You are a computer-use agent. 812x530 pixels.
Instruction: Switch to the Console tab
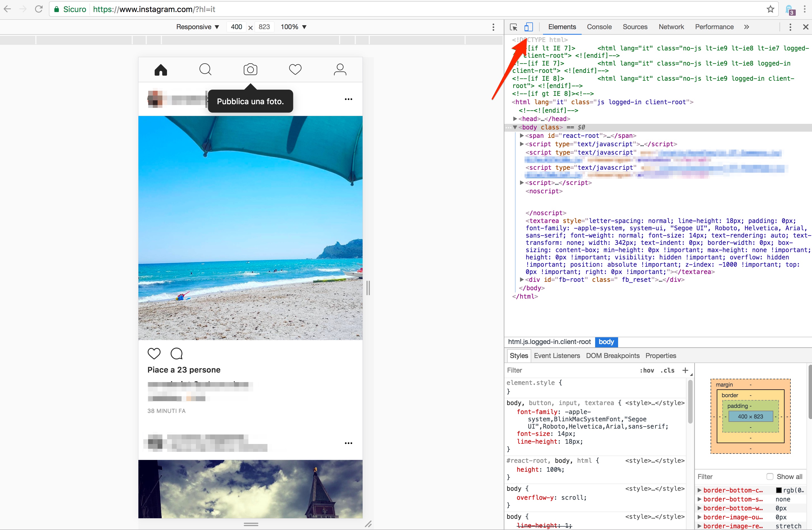tap(599, 27)
